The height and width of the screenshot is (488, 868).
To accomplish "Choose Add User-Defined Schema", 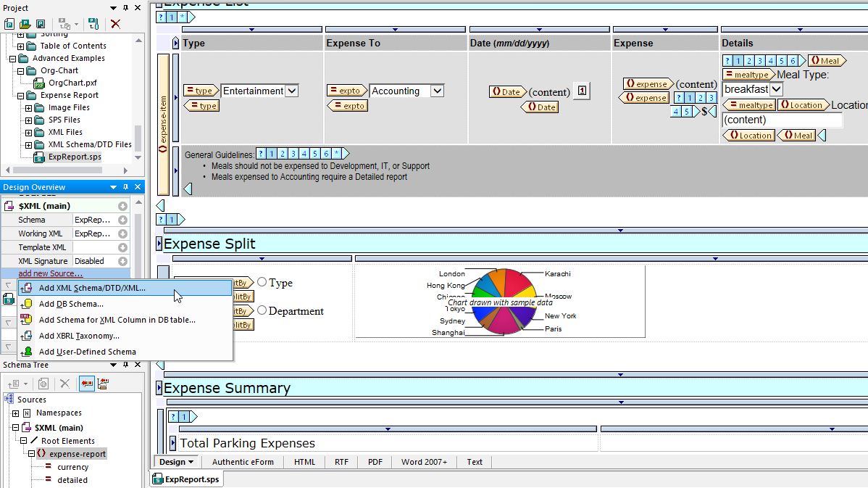I will click(x=87, y=352).
